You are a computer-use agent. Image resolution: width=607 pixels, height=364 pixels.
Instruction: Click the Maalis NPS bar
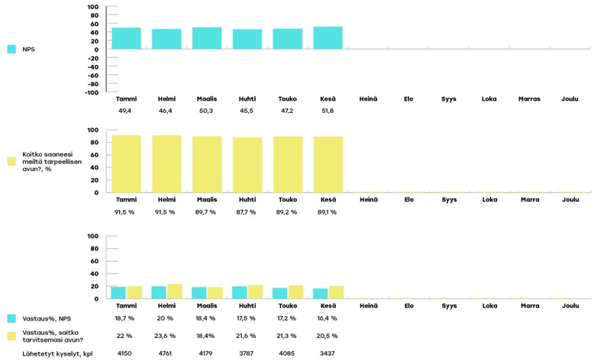(207, 39)
